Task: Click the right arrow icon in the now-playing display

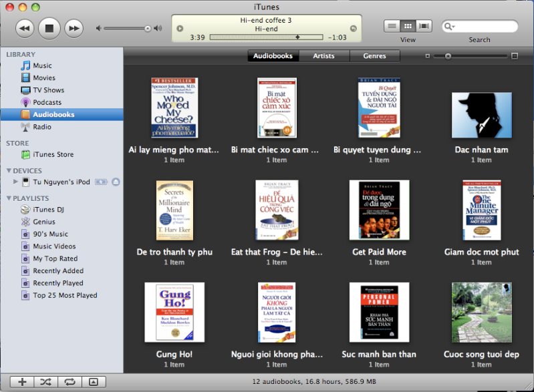Action: click(354, 29)
